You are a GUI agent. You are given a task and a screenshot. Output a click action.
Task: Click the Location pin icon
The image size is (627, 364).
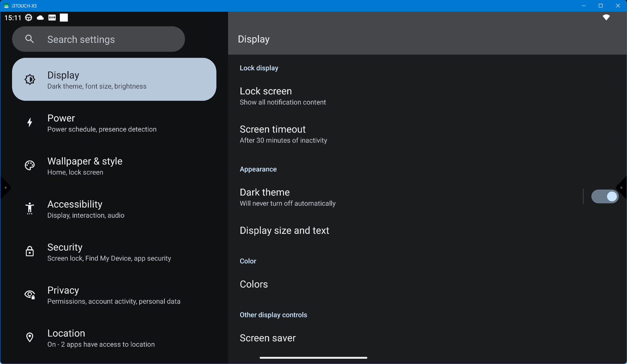coord(30,338)
